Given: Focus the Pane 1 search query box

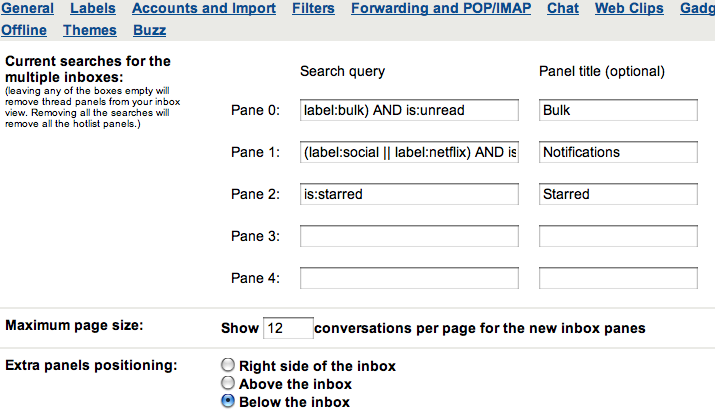Looking at the screenshot, I should [409, 152].
